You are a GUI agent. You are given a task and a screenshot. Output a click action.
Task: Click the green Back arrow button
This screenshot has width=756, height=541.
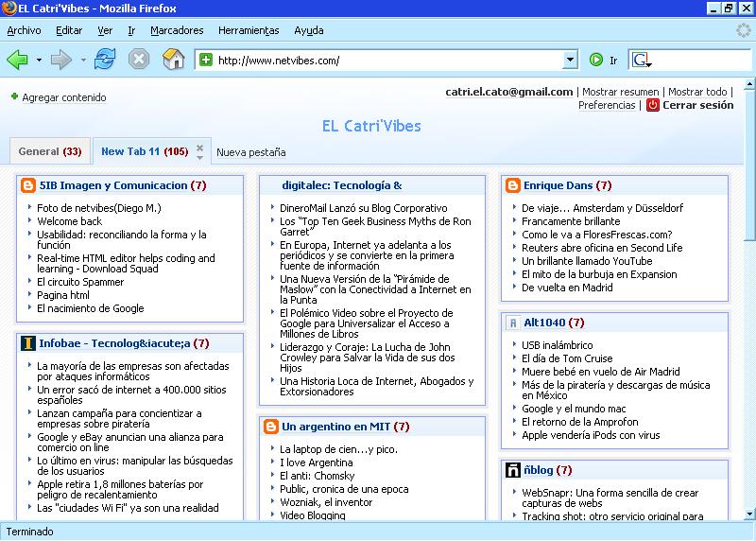click(x=17, y=60)
